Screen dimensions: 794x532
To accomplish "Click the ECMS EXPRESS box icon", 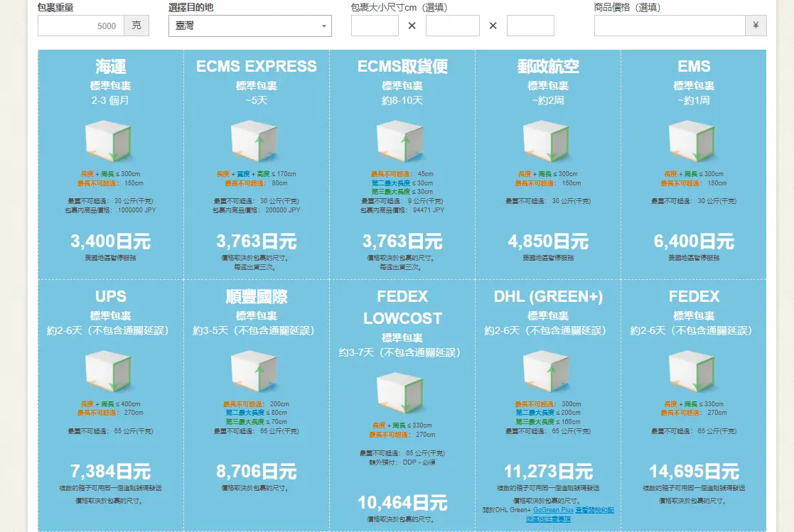I will pyautogui.click(x=254, y=141).
